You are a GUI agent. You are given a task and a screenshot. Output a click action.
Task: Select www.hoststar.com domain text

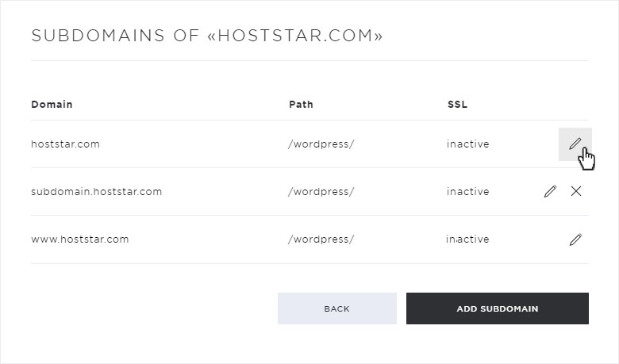(80, 239)
